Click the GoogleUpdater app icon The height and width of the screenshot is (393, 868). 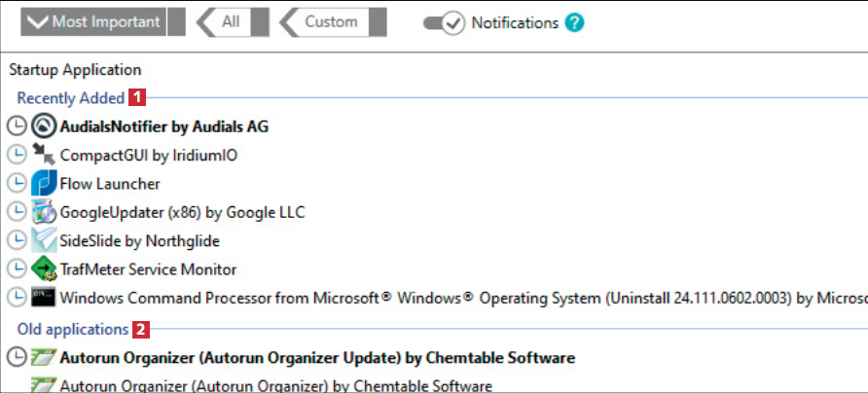pyautogui.click(x=44, y=211)
